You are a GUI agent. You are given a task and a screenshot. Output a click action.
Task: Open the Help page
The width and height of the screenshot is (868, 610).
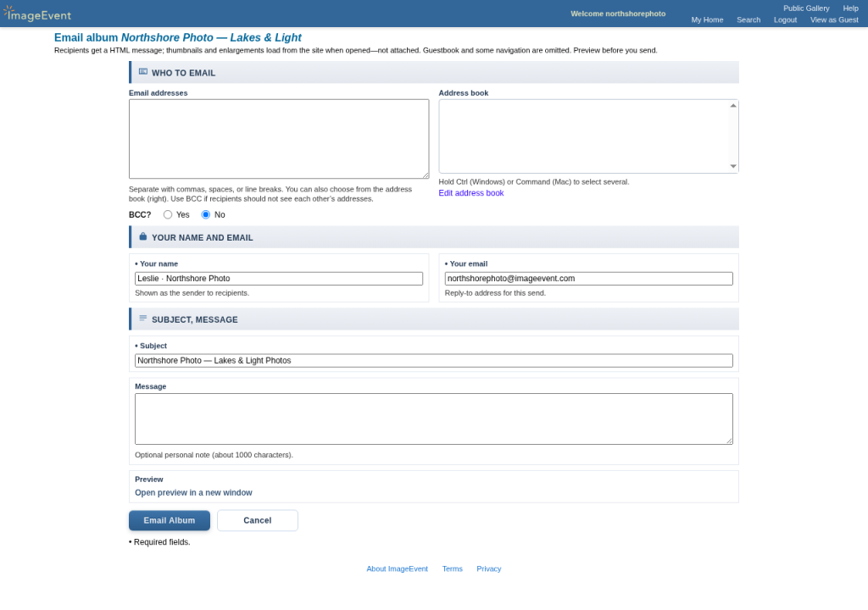(850, 8)
